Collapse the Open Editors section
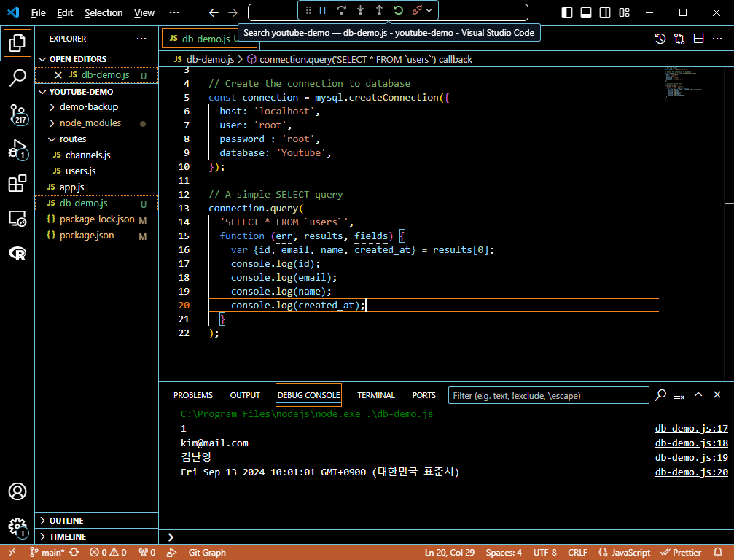Viewport: 734px width, 560px height. 42,59
